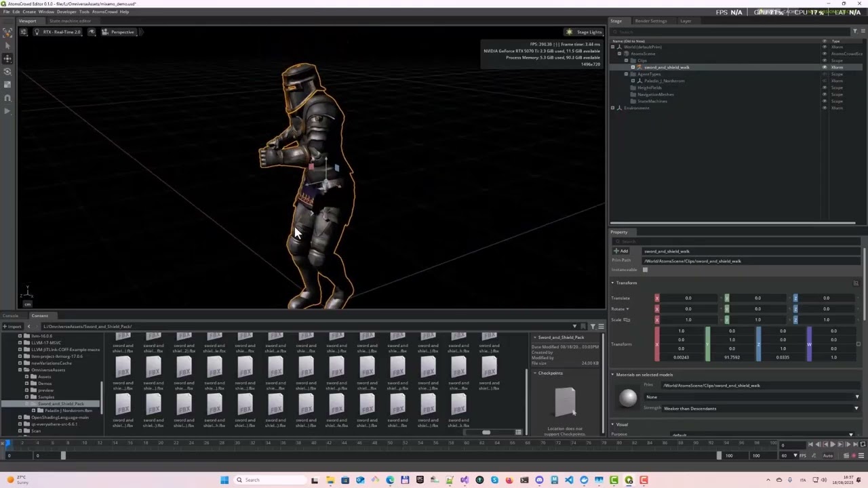Click the timeline current-frame marker

8,443
